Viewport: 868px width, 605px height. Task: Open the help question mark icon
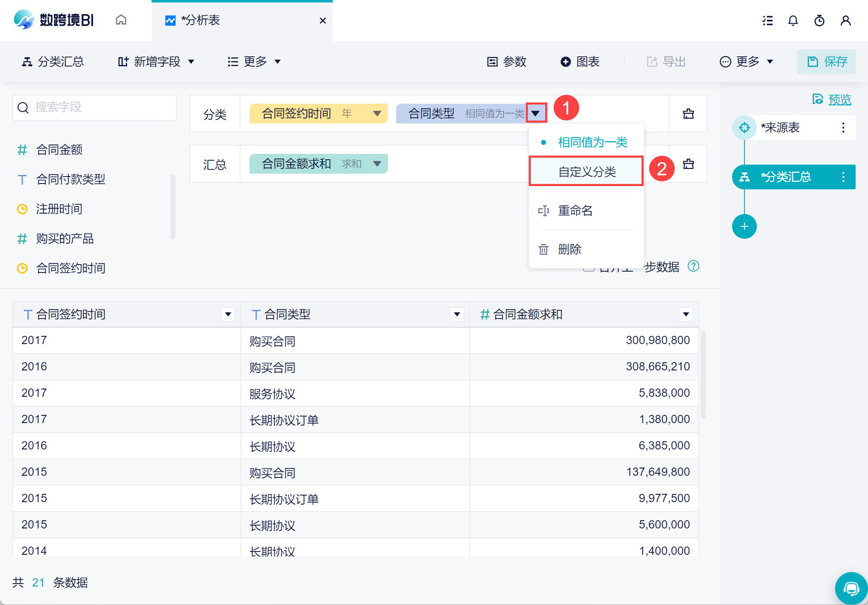(x=693, y=267)
